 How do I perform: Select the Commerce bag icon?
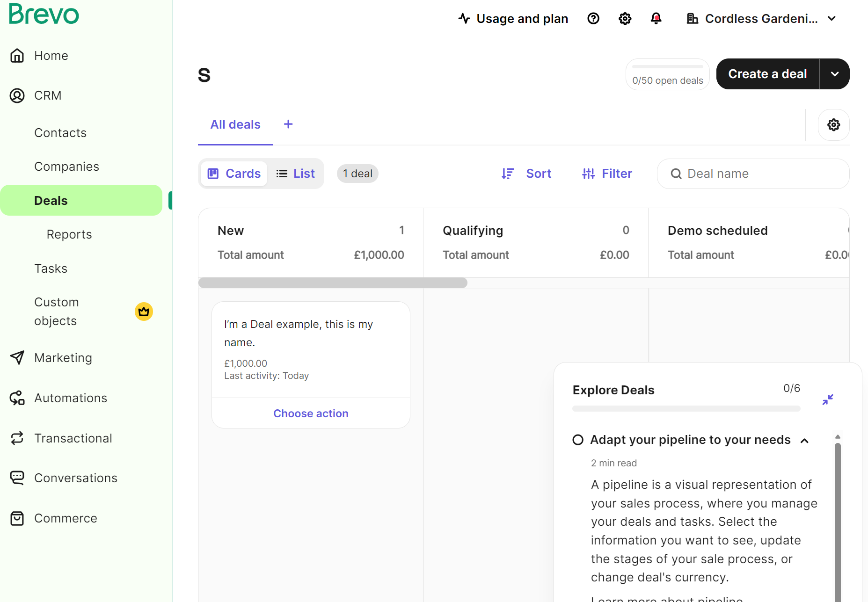pos(17,518)
